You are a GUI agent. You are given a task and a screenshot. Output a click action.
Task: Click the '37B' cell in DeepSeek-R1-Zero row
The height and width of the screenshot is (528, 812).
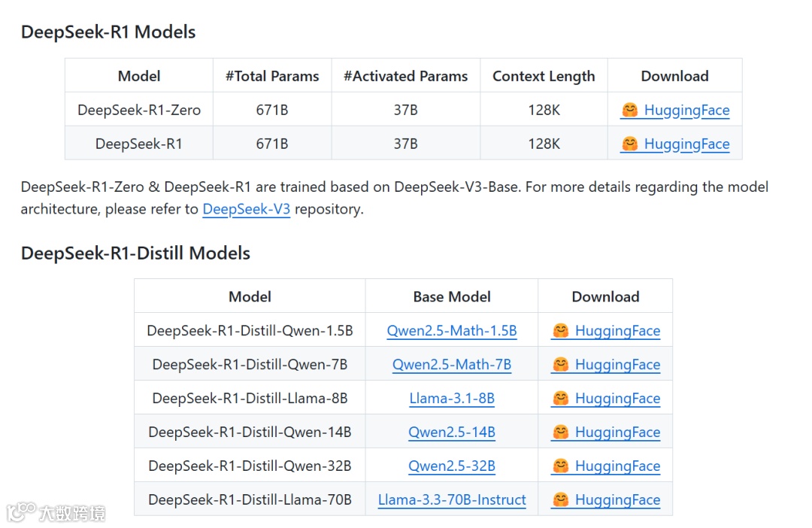(x=405, y=110)
